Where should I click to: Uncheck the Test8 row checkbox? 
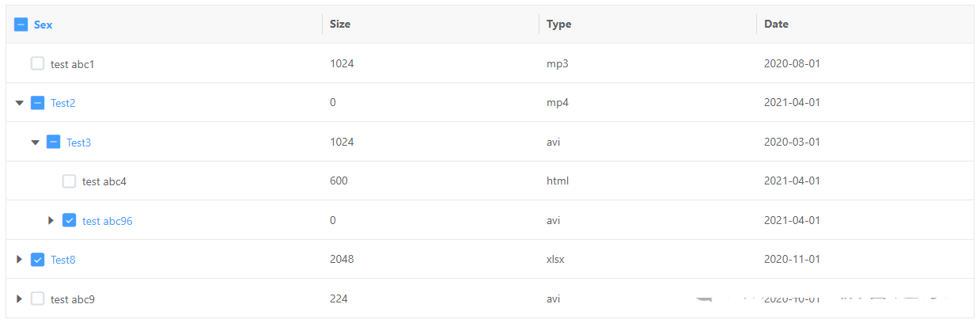[x=37, y=259]
